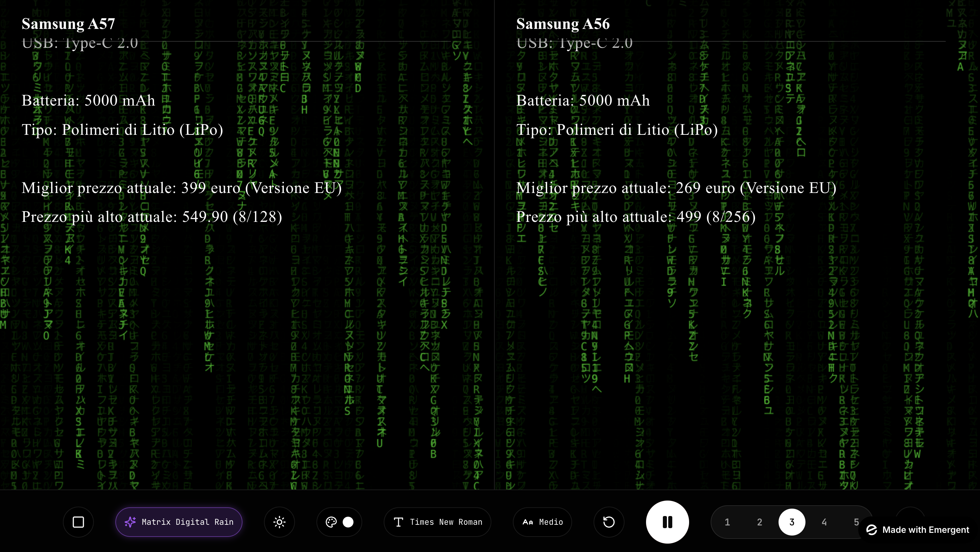Screen dimensions: 980x552
Task: Click the Aa text size icon
Action: [x=528, y=522]
